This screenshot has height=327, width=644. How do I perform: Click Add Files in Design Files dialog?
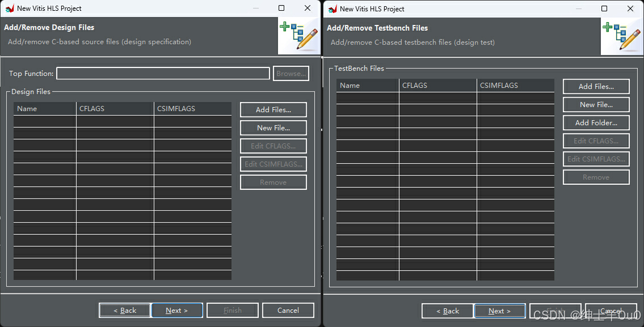tap(273, 109)
